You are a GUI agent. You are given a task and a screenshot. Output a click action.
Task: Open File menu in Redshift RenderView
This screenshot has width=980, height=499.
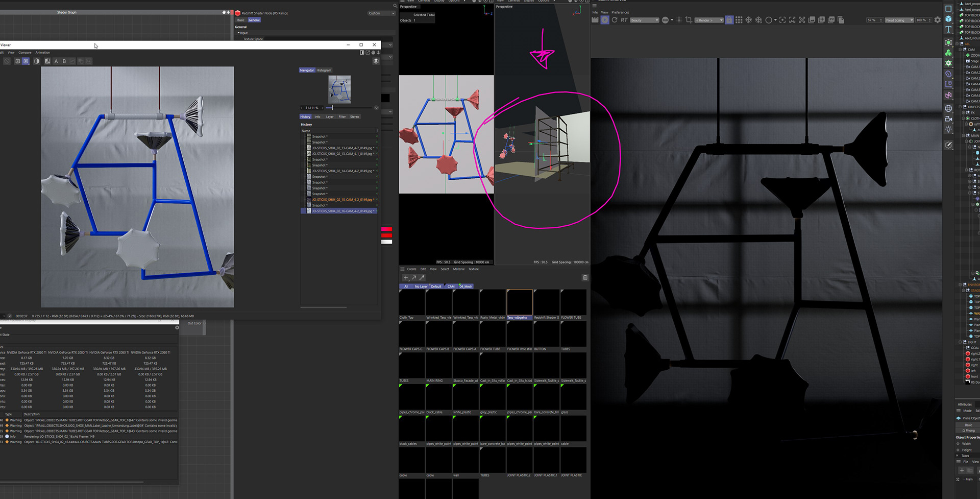(595, 12)
